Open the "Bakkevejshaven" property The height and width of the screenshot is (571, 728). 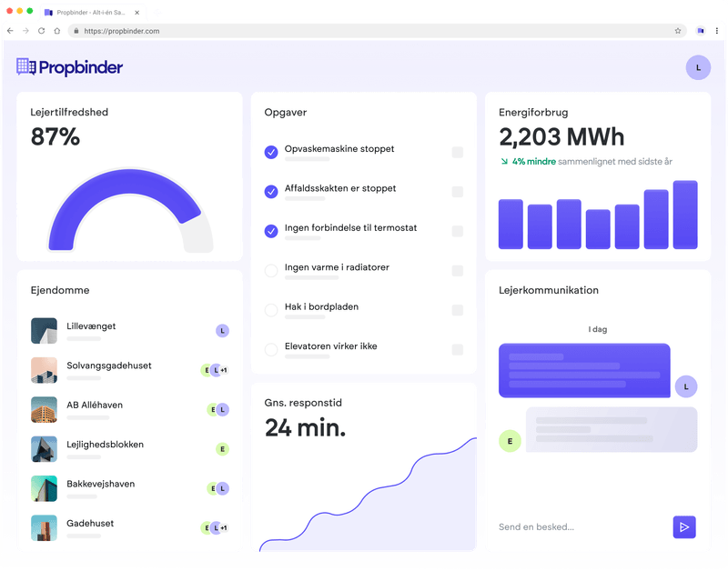pos(102,484)
